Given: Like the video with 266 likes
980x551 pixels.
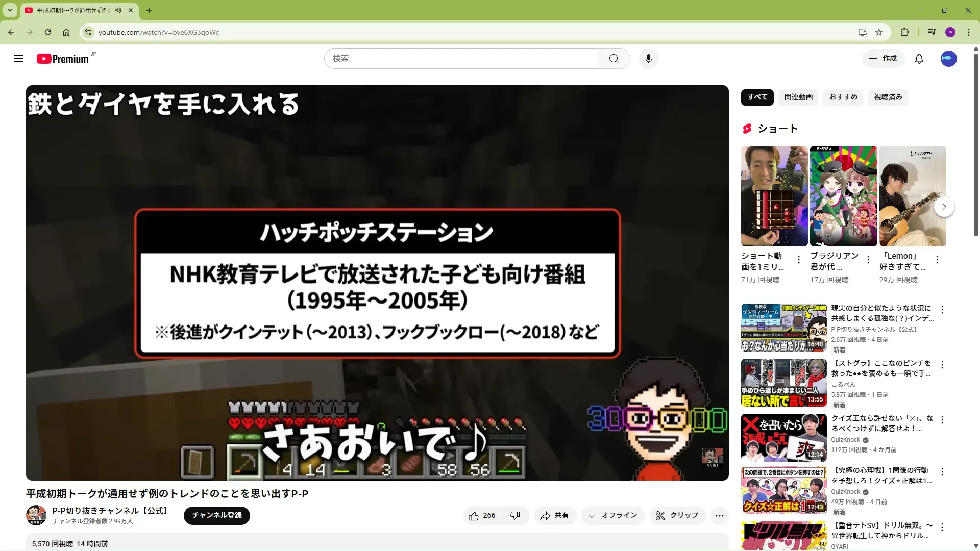Looking at the screenshot, I should coord(482,516).
